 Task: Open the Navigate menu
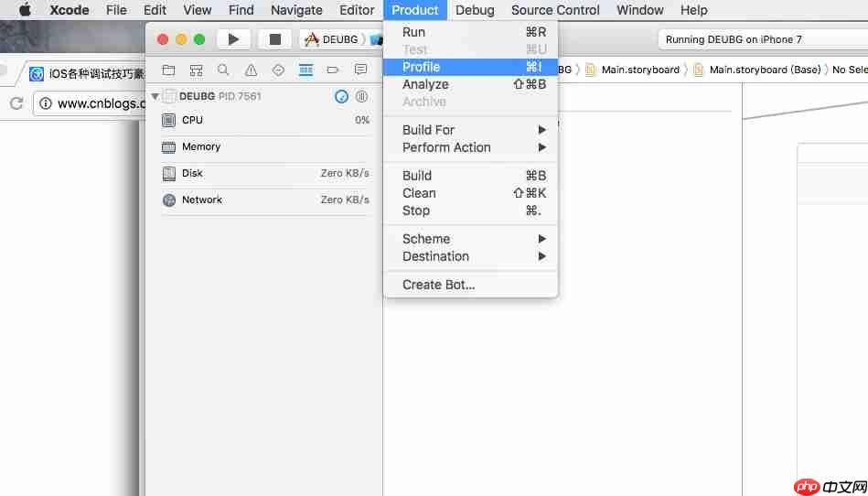tap(296, 10)
